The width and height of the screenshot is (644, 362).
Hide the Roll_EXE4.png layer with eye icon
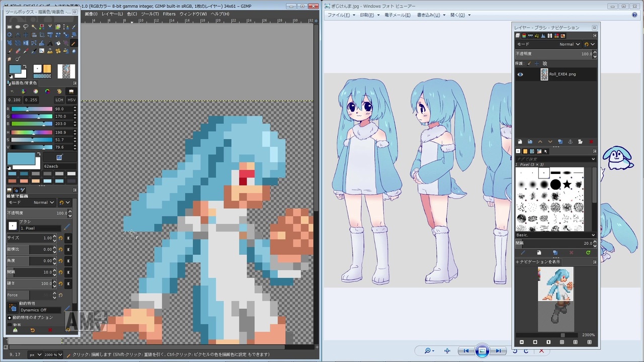click(520, 74)
